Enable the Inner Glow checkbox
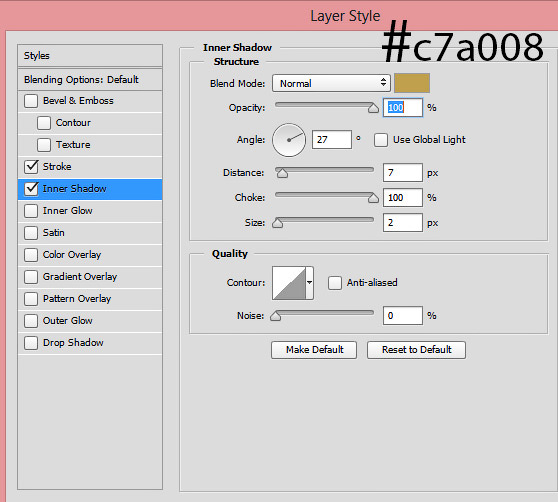 (x=31, y=211)
